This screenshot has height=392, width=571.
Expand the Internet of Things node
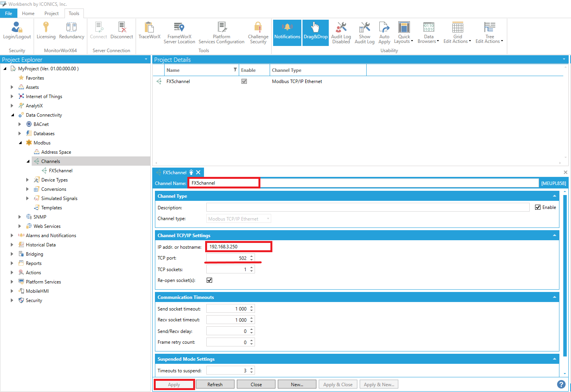click(x=12, y=97)
